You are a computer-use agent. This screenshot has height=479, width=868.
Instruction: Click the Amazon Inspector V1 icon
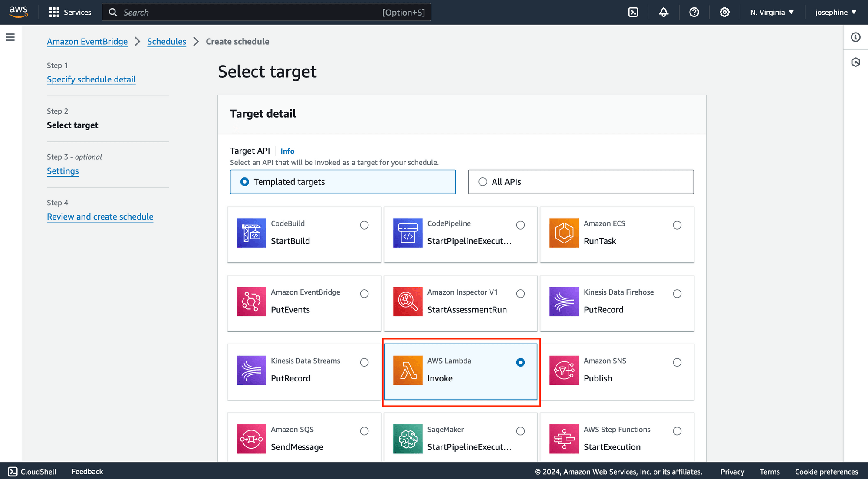[x=408, y=302]
